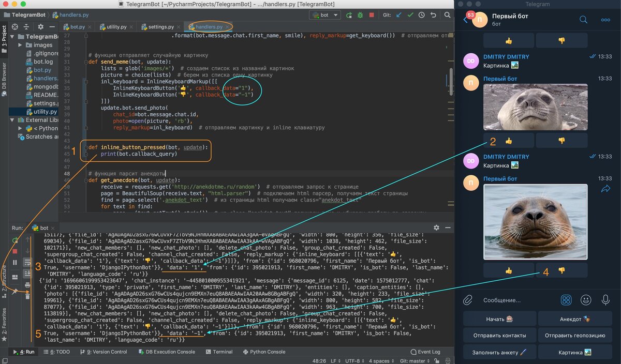The image size is (621, 364).
Task: Open the bot run configuration dropdown
Action: point(324,15)
